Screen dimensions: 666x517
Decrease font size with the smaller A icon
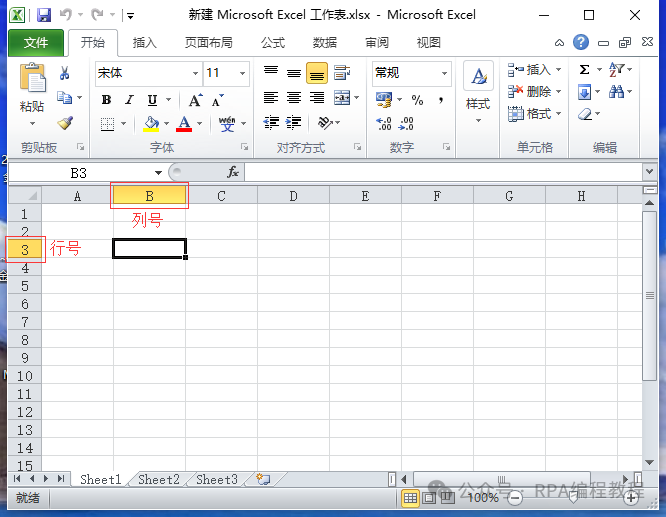point(218,100)
